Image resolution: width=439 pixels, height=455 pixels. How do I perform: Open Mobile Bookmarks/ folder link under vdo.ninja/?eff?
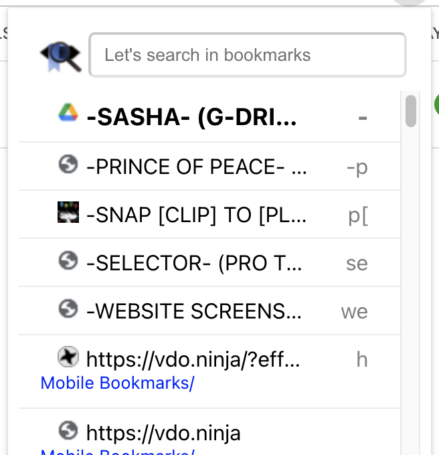point(117,383)
